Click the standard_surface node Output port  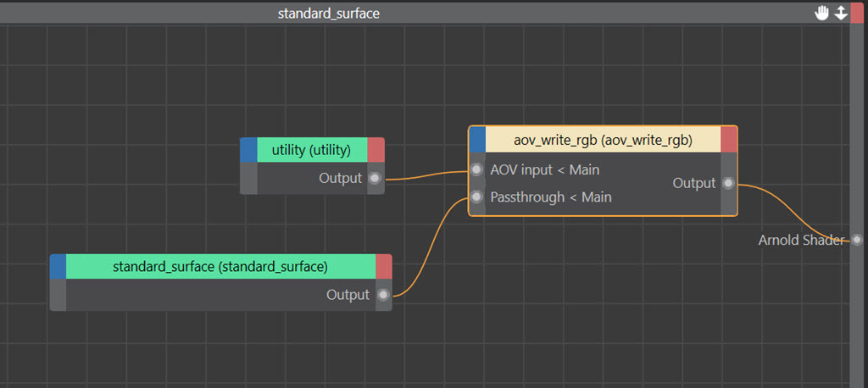coord(383,295)
